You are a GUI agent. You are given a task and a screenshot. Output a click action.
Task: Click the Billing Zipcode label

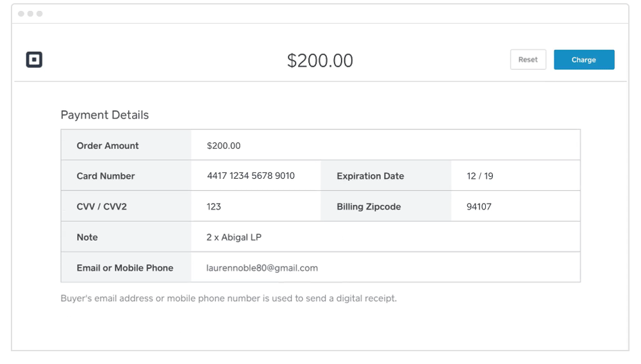[x=369, y=207]
